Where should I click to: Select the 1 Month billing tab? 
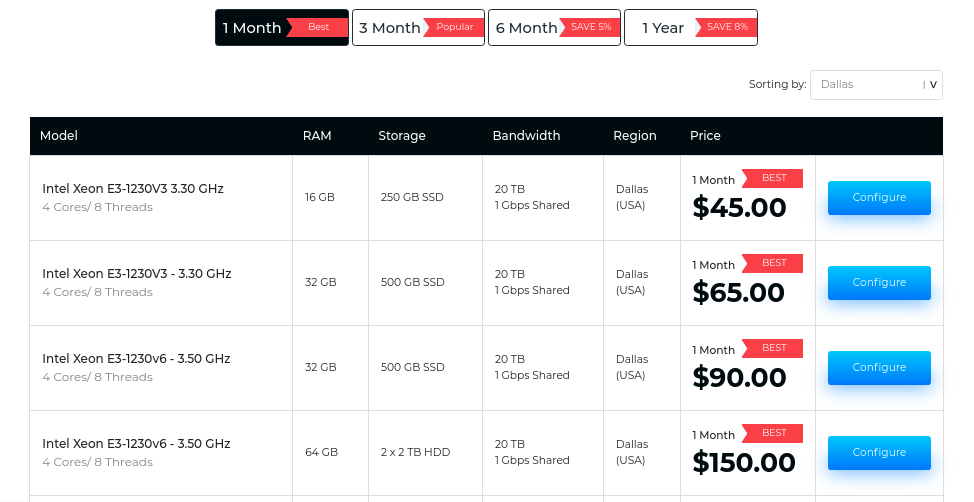tap(282, 27)
